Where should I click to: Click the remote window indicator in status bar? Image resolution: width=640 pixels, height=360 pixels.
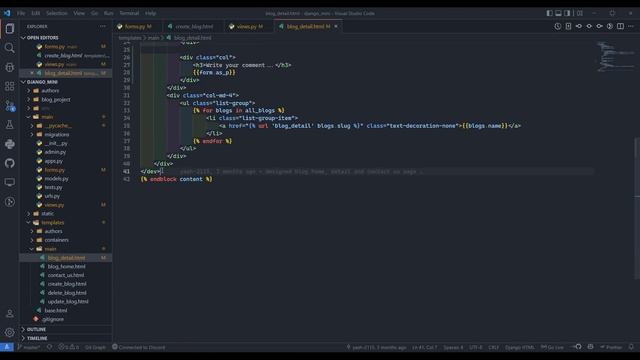click(x=7, y=347)
